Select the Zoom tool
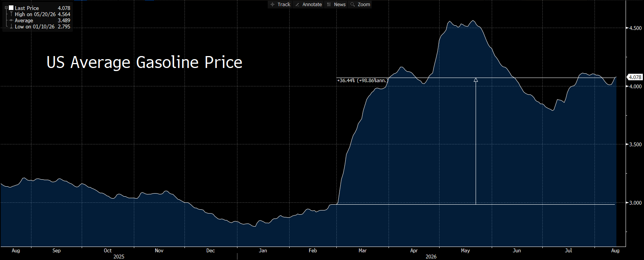This screenshot has height=260, width=644. point(360,5)
